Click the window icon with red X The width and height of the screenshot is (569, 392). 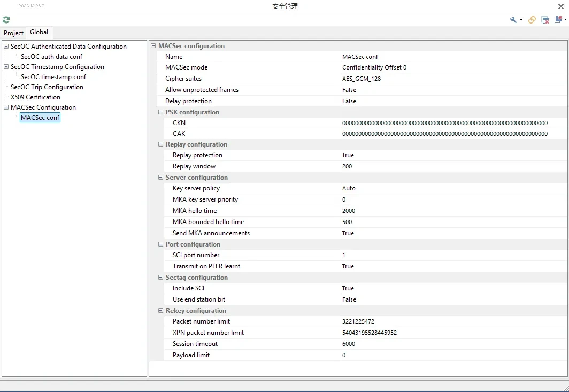pos(545,20)
